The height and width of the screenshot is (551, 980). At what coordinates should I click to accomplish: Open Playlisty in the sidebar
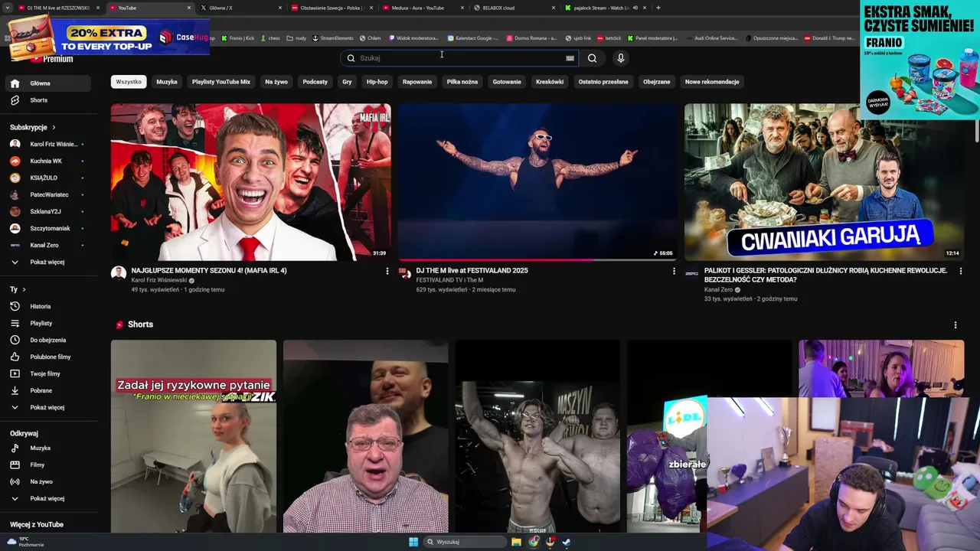[x=49, y=323]
